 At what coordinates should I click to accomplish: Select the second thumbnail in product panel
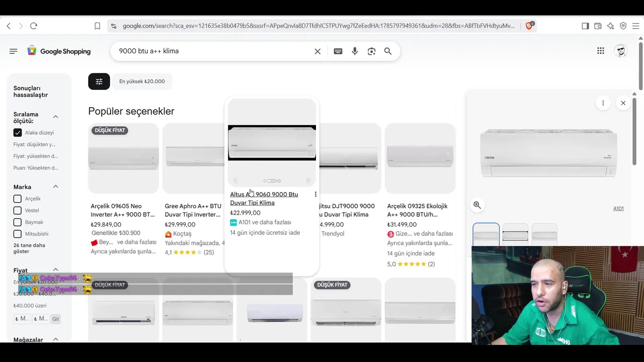[515, 235]
